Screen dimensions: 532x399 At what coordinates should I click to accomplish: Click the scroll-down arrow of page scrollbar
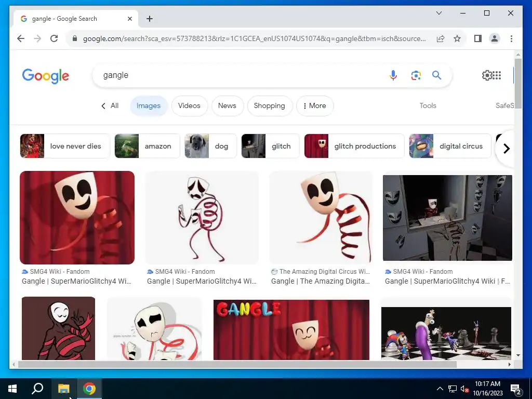[518, 355]
